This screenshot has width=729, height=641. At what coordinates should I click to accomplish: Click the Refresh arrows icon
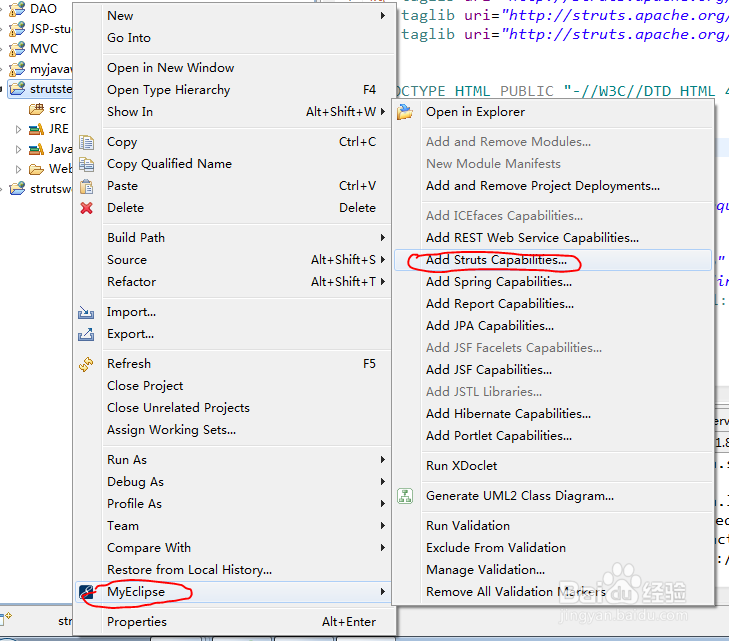pyautogui.click(x=86, y=364)
